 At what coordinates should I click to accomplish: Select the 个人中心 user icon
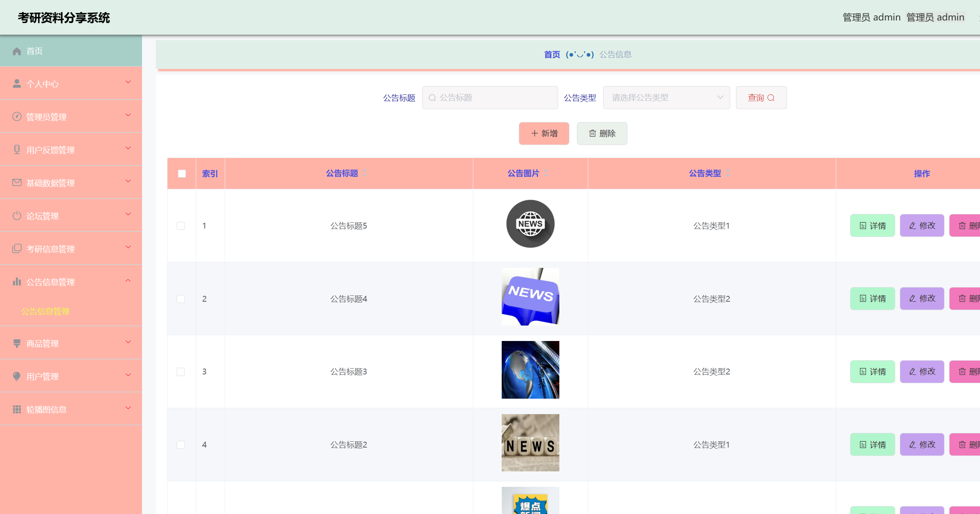pos(17,83)
